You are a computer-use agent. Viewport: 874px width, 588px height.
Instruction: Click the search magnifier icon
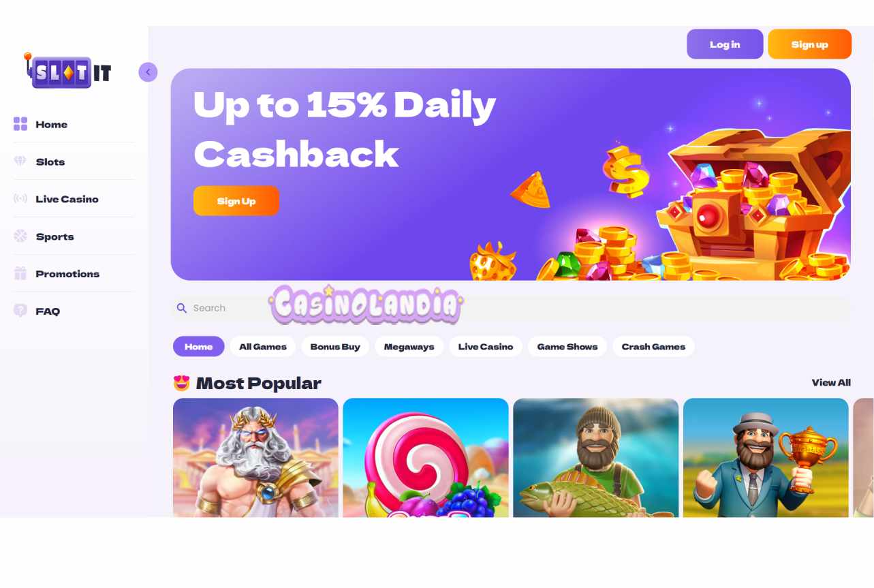[182, 308]
